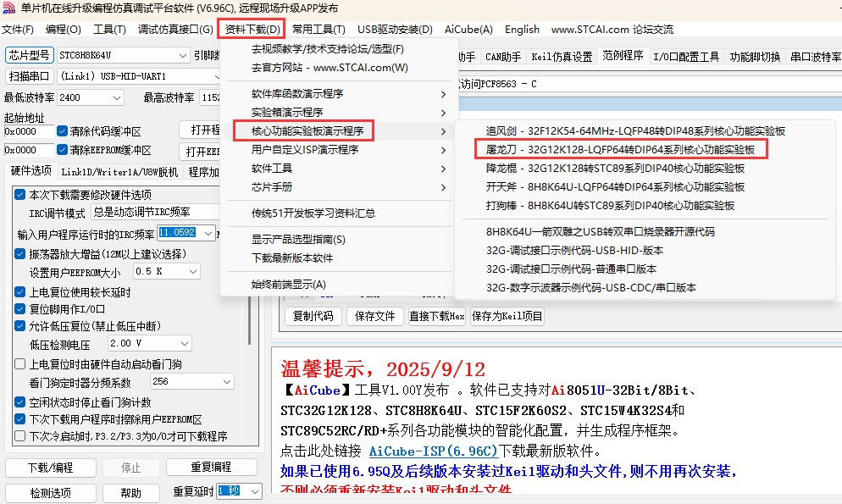Open the 看门狗定时器分频系数 256 dropdown
Viewport: 842px width, 504px height.
[x=191, y=382]
